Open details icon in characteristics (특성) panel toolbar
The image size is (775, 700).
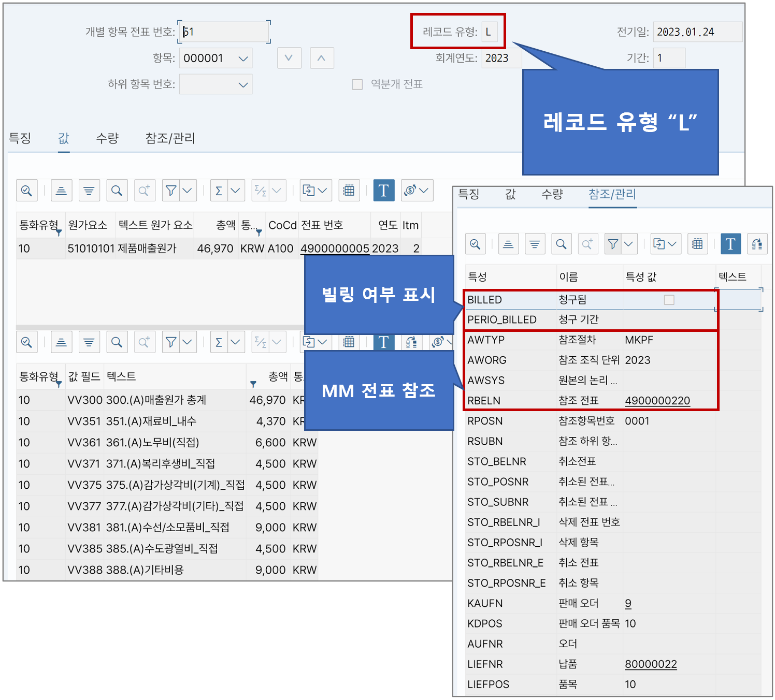[475, 243]
